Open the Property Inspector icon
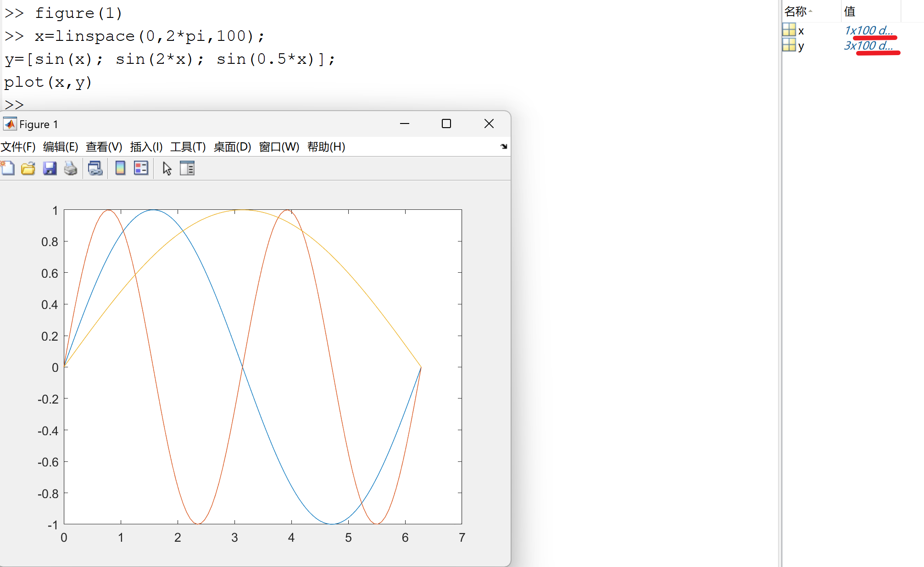The width and height of the screenshot is (924, 567). click(x=187, y=168)
